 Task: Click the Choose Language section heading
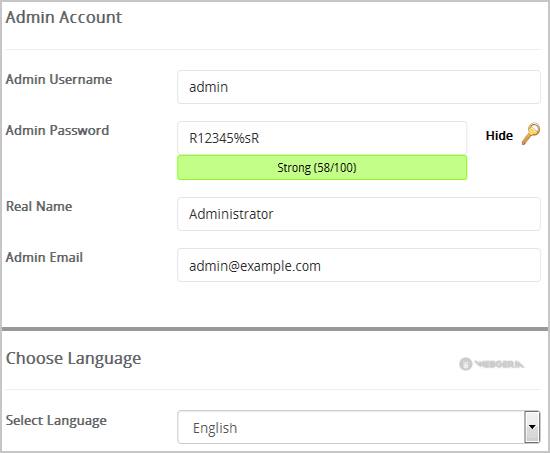(x=73, y=359)
